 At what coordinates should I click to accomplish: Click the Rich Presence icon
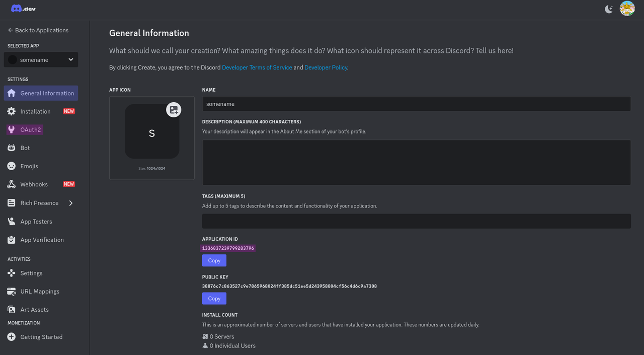point(12,203)
